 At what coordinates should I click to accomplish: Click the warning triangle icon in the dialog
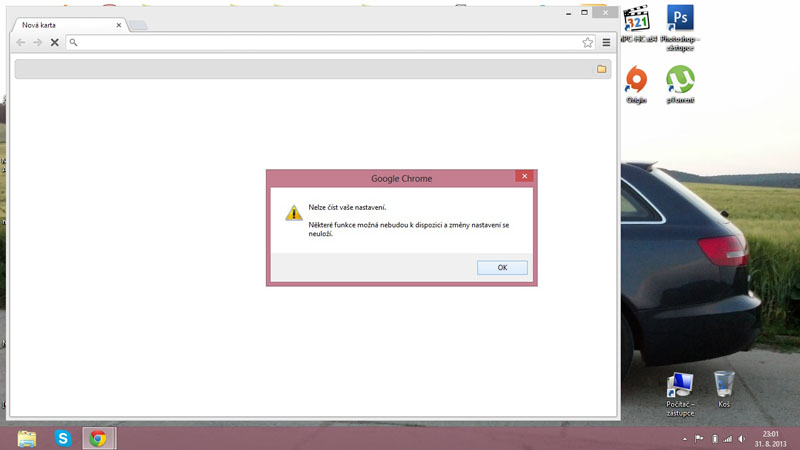click(x=293, y=213)
